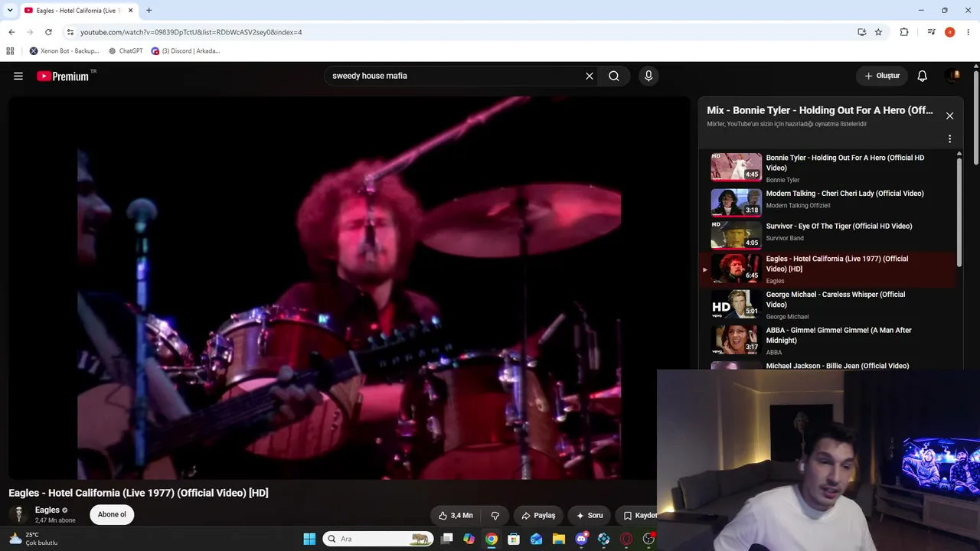Screen dimensions: 980x551
Task: Select the Eagles - Hotel California browser tab
Action: click(x=79, y=11)
